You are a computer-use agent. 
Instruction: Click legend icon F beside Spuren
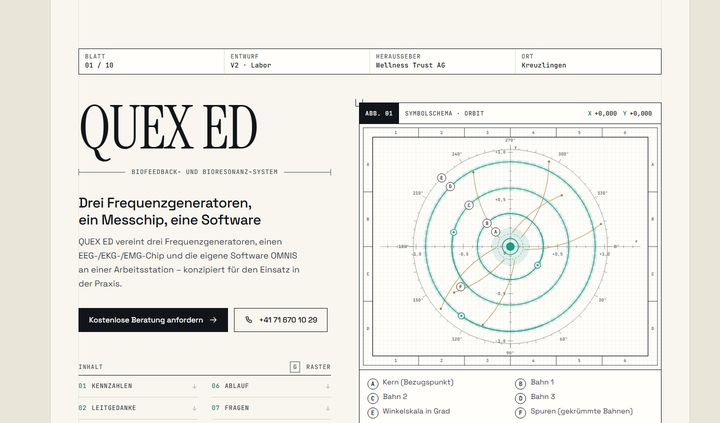[x=520, y=412]
